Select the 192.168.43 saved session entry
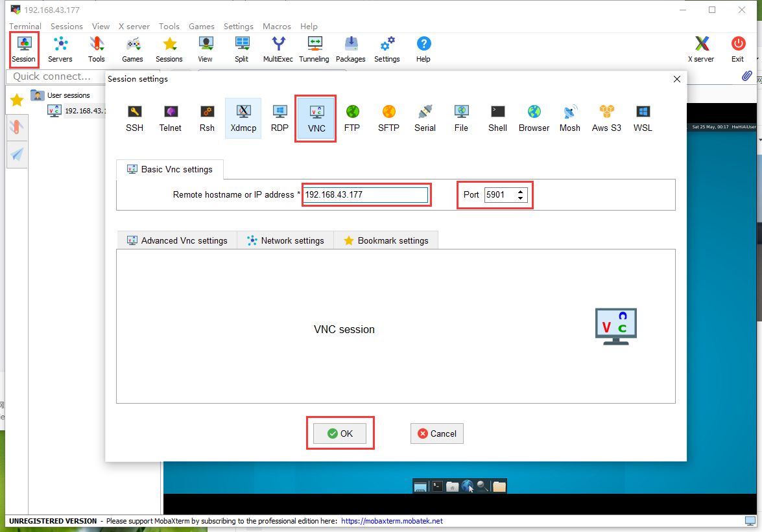This screenshot has height=532, width=762. pyautogui.click(x=77, y=111)
